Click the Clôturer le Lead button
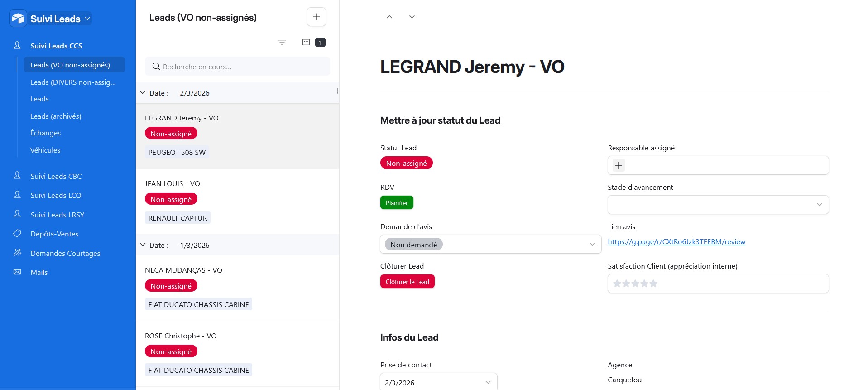This screenshot has width=868, height=390. (407, 282)
